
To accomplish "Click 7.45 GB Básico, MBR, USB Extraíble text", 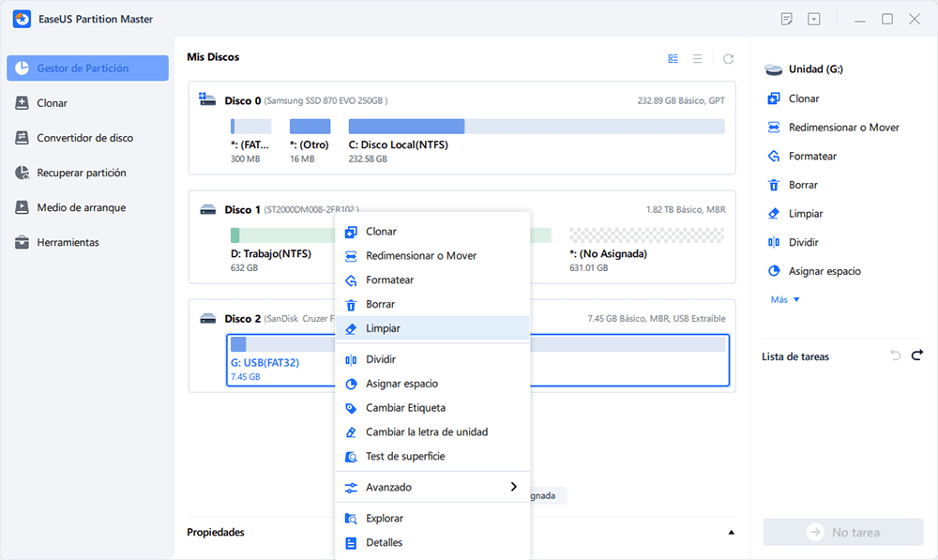I will point(657,318).
